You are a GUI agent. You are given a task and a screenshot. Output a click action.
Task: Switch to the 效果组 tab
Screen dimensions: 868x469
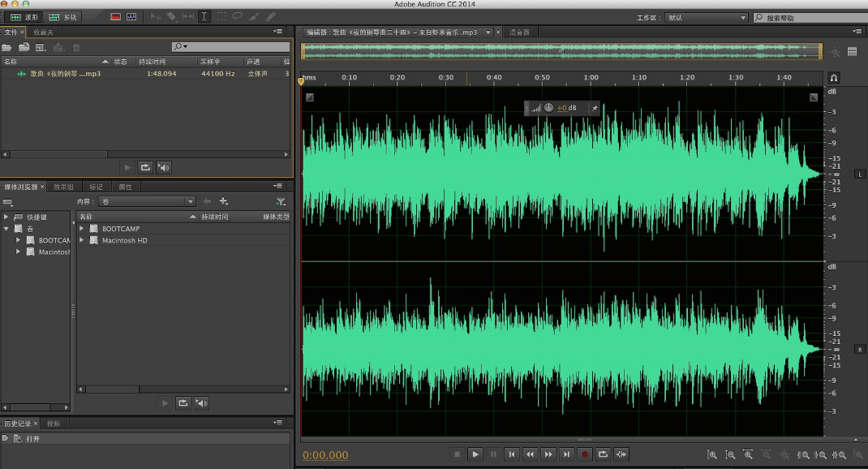(x=63, y=187)
